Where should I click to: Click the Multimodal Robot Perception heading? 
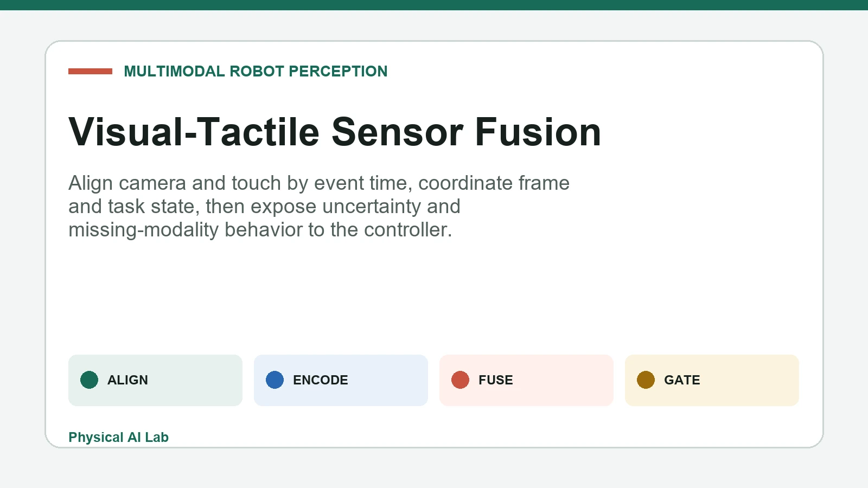click(x=256, y=71)
